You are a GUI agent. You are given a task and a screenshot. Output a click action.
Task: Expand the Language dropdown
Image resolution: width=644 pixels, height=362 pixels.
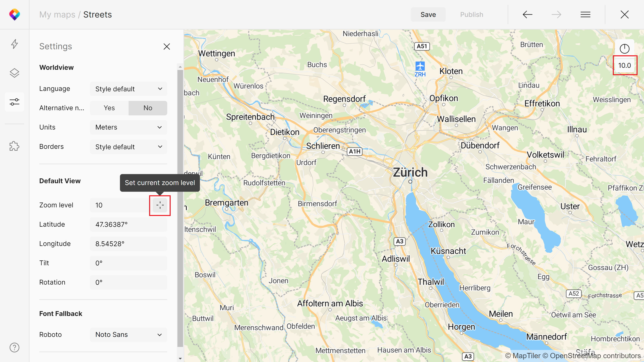click(x=129, y=88)
